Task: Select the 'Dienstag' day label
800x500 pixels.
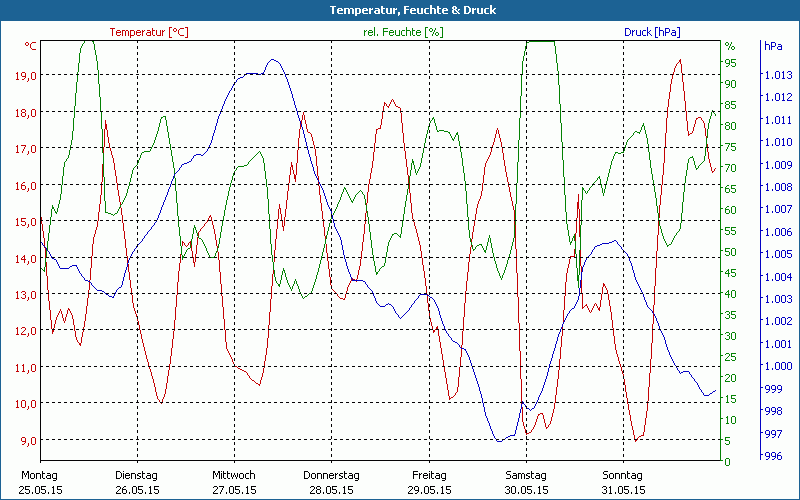Action: [136, 475]
